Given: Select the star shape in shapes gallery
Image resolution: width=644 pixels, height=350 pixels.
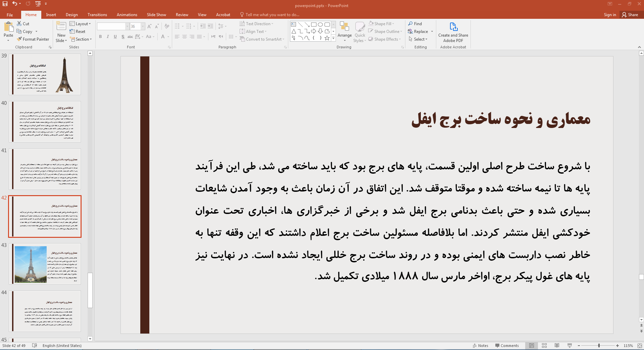Looking at the screenshot, I should click(x=327, y=38).
